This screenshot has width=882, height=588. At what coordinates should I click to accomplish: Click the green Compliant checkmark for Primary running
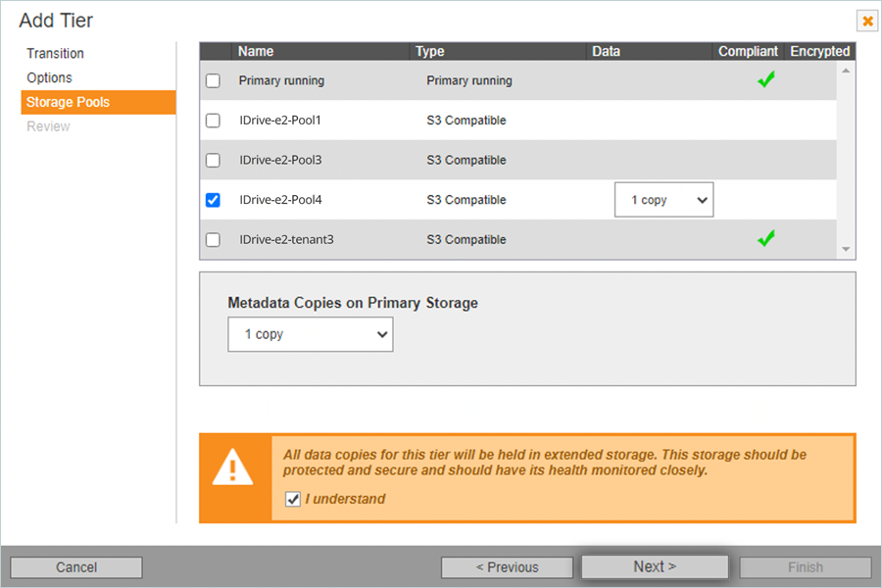[x=766, y=80]
